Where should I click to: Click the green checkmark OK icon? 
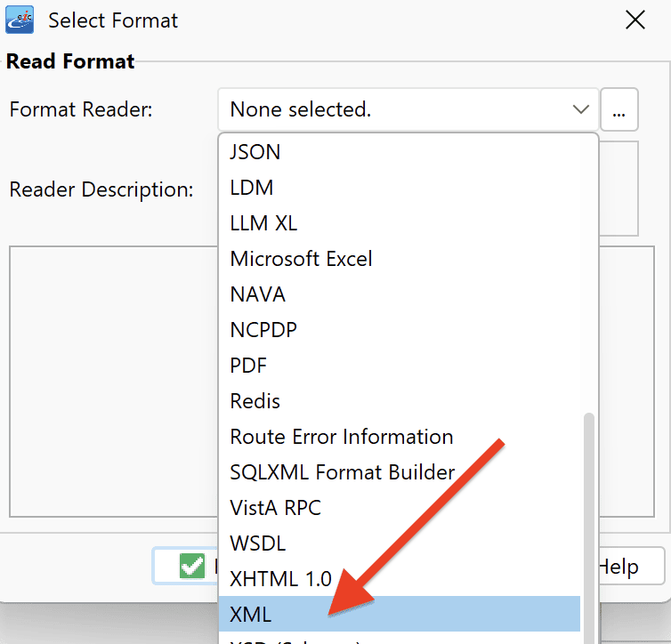[192, 566]
